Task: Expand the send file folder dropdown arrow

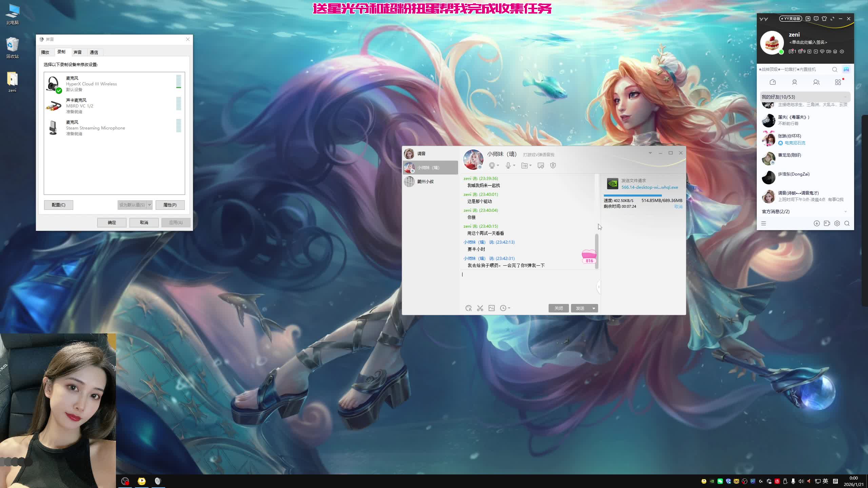Action: 531,165
